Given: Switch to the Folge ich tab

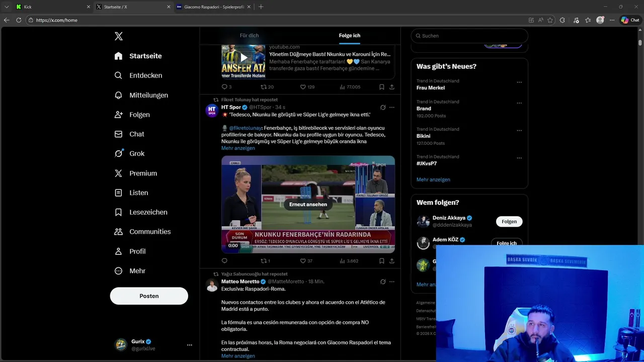Looking at the screenshot, I should (350, 36).
